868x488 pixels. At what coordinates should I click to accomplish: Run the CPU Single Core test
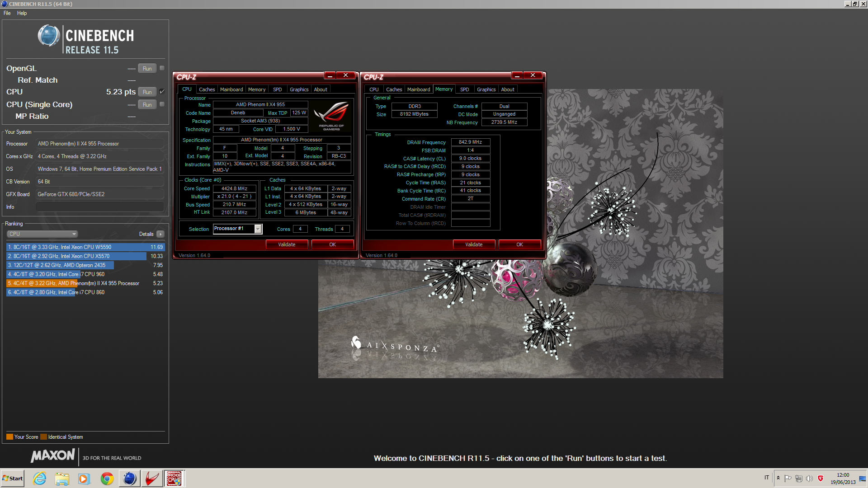point(147,105)
